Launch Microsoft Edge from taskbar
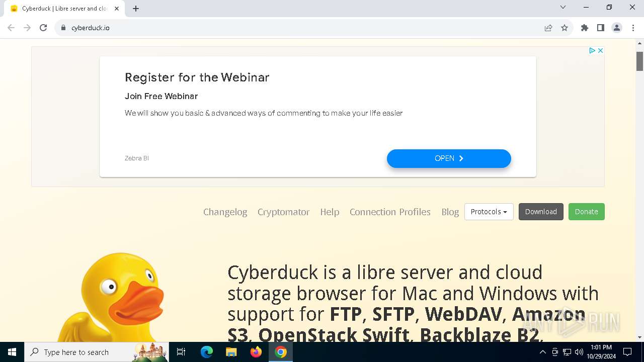Viewport: 644px width, 362px height. pos(207,352)
